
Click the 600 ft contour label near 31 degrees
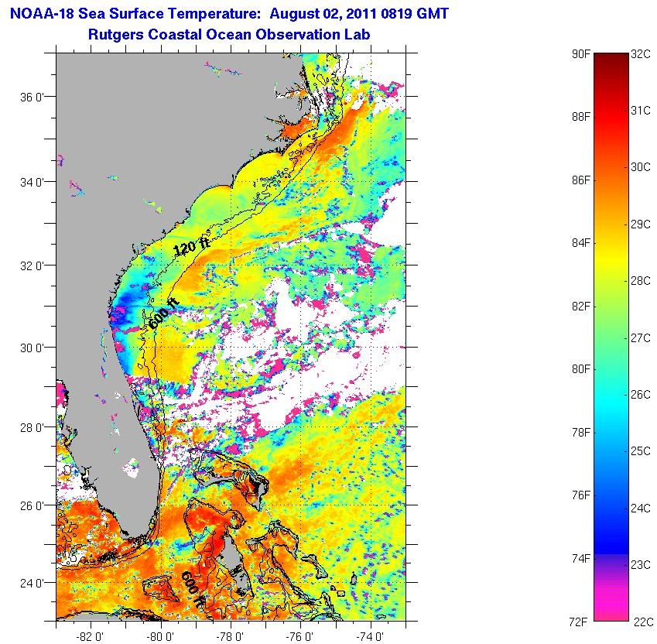pos(164,314)
